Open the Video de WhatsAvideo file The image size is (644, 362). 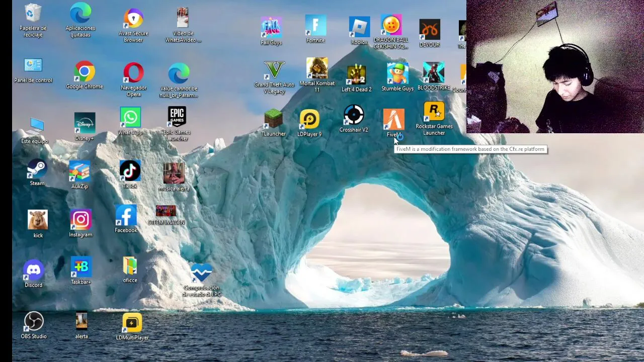click(183, 25)
